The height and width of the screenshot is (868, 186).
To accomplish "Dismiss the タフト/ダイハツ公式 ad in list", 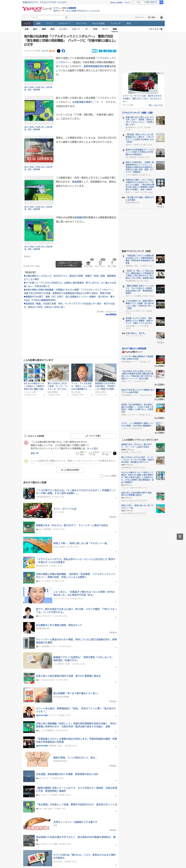I will click(116, 517).
